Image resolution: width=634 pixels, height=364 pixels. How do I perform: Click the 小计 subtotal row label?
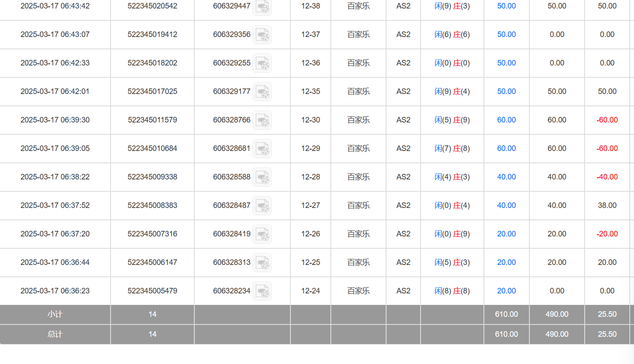55,314
